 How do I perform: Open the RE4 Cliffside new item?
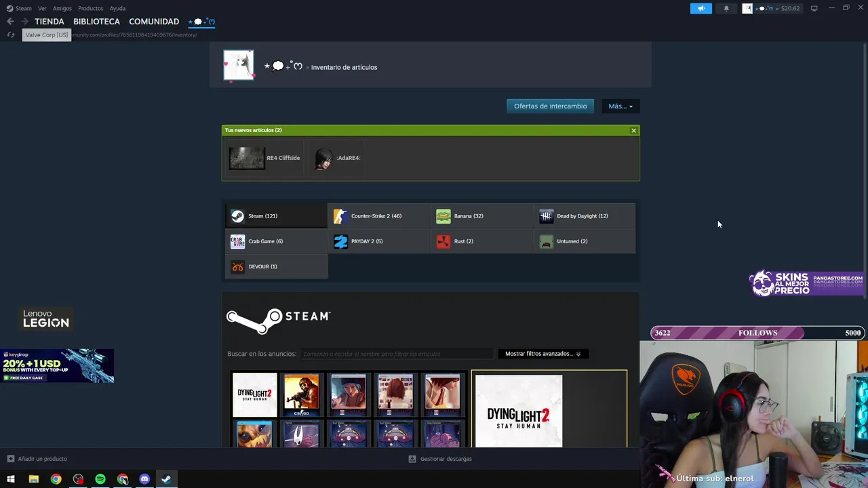(x=264, y=158)
